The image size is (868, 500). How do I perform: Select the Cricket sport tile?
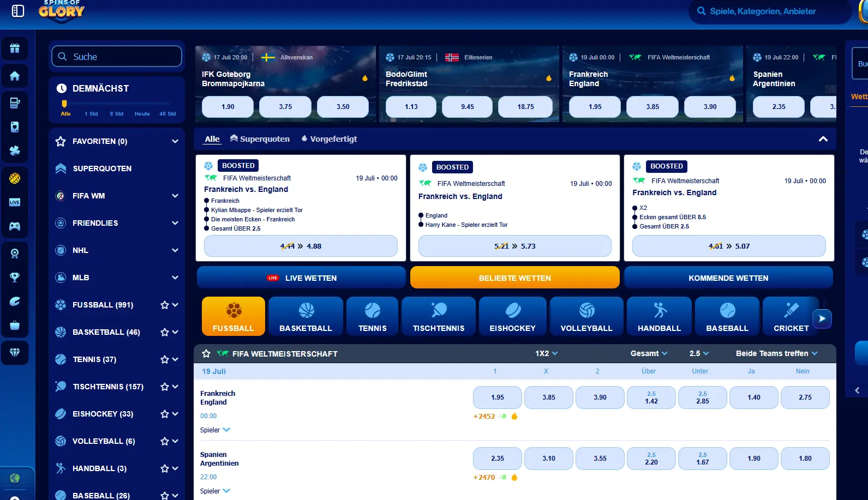point(791,316)
